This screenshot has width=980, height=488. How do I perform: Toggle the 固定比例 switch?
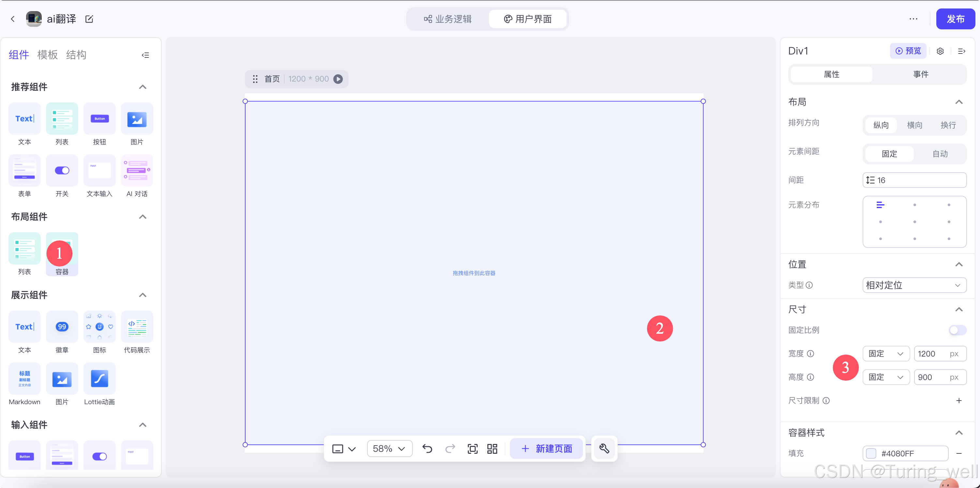(x=957, y=330)
